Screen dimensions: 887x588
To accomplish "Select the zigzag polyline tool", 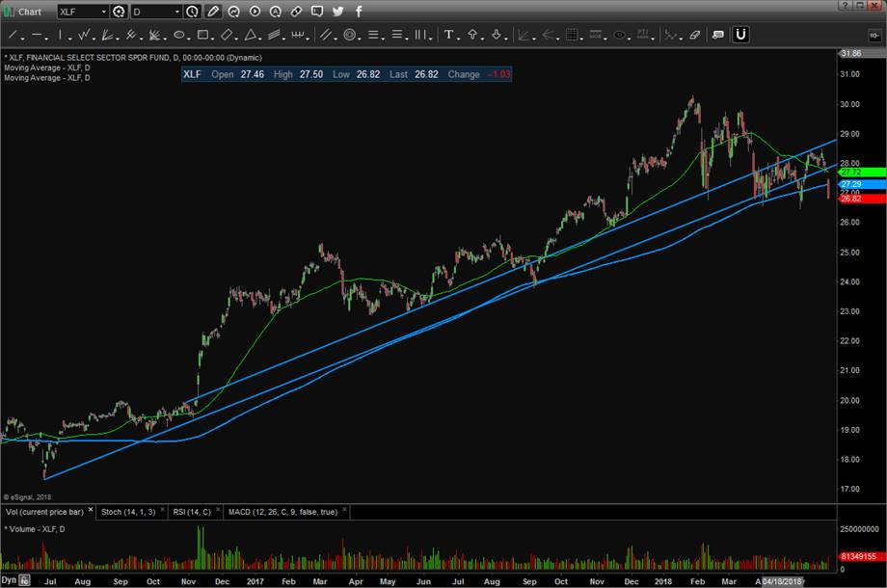I will click(83, 35).
